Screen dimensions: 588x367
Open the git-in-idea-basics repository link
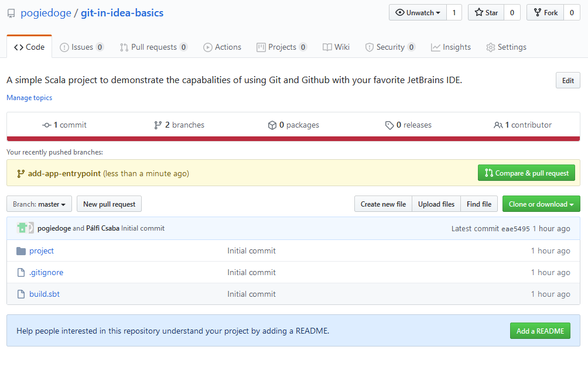122,13
